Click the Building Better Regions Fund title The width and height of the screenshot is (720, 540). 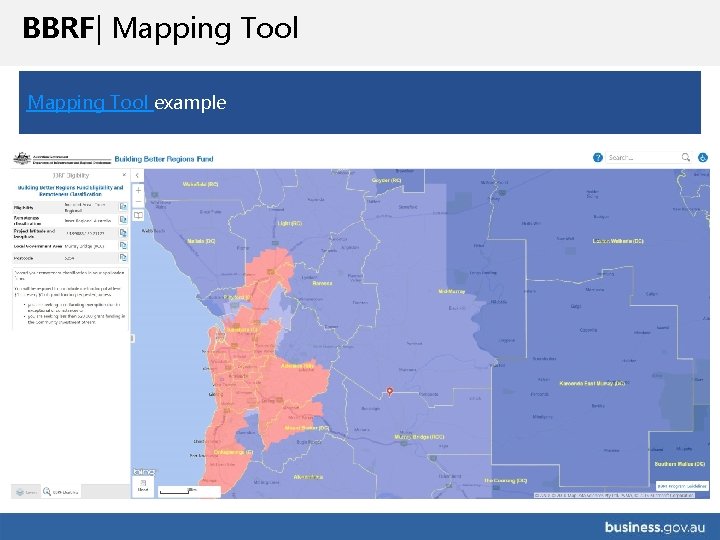[164, 159]
